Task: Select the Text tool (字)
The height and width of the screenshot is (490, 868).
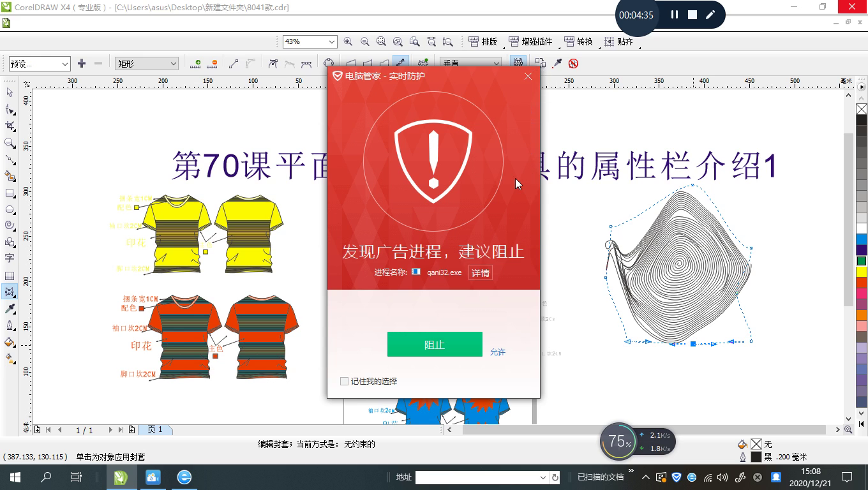Action: click(x=10, y=259)
